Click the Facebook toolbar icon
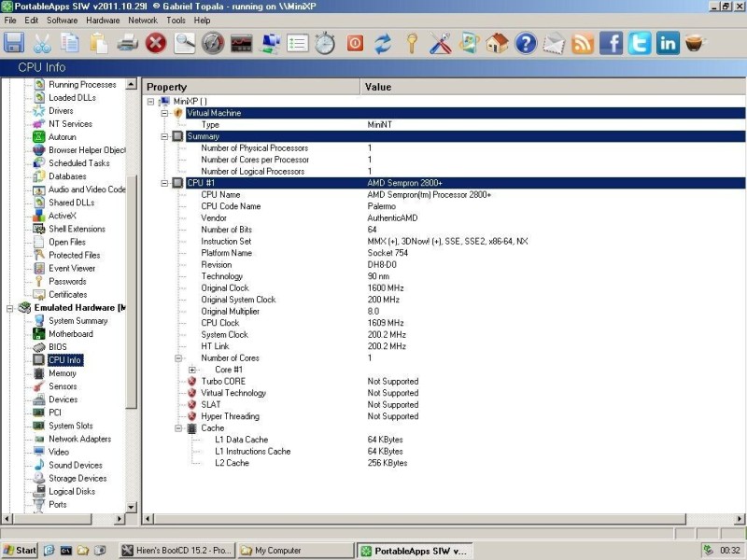 pos(611,43)
